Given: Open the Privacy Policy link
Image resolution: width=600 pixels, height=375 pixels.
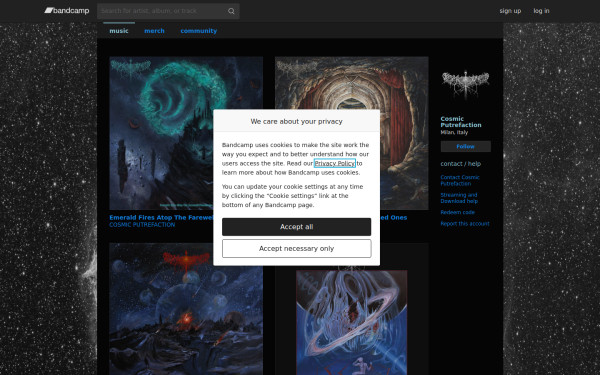Looking at the screenshot, I should pyautogui.click(x=335, y=163).
